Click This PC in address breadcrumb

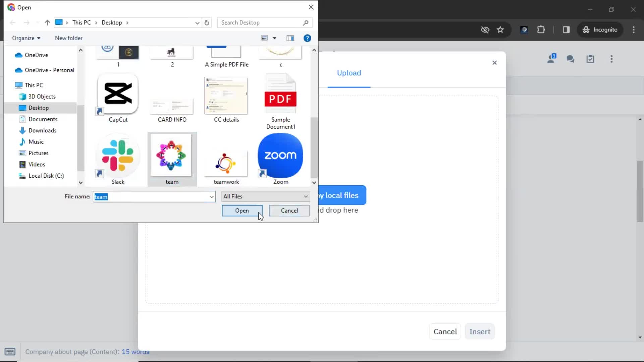click(x=82, y=22)
